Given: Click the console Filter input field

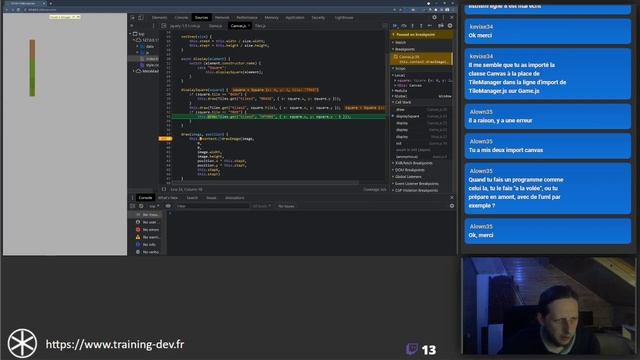Looking at the screenshot, I should (211, 206).
